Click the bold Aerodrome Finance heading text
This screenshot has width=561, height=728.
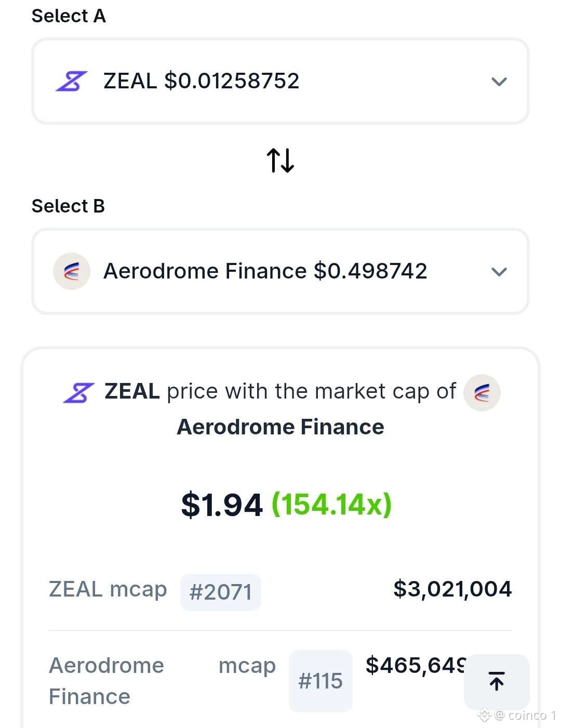click(280, 427)
